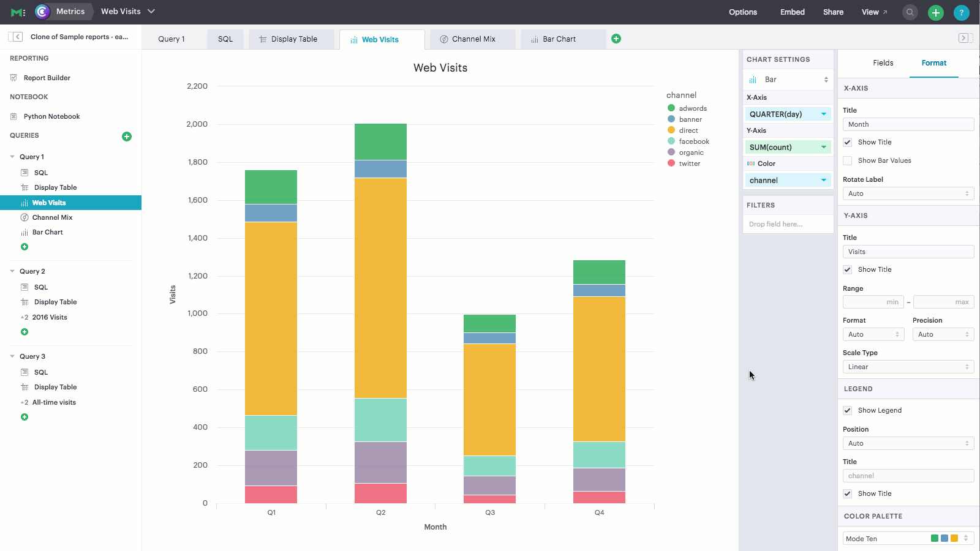
Task: Toggle Show Title under X-Axis section
Action: click(848, 142)
